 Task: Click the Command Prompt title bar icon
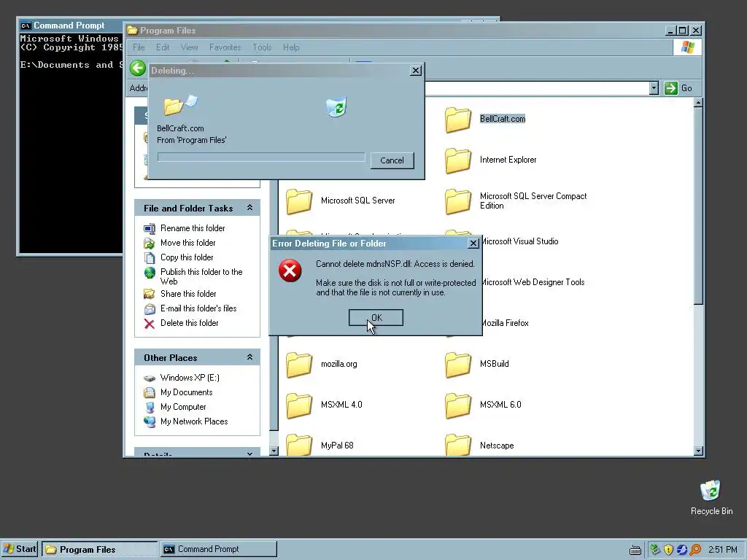[x=26, y=26]
